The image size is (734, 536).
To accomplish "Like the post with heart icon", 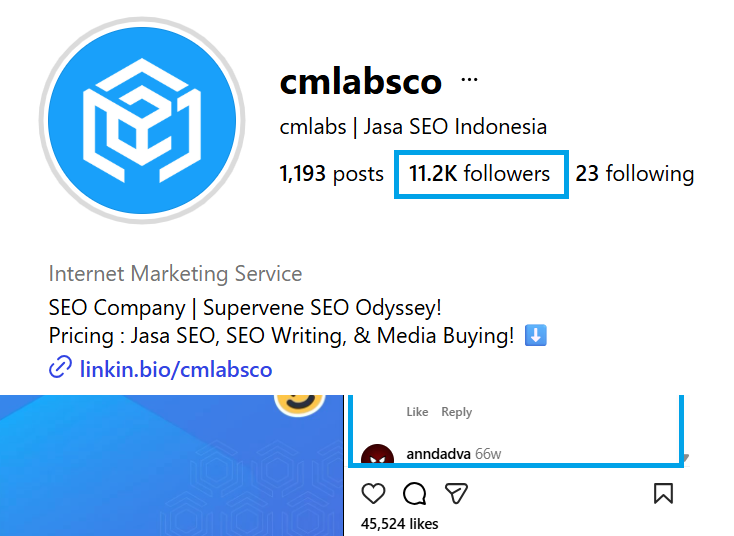I will coord(373,493).
